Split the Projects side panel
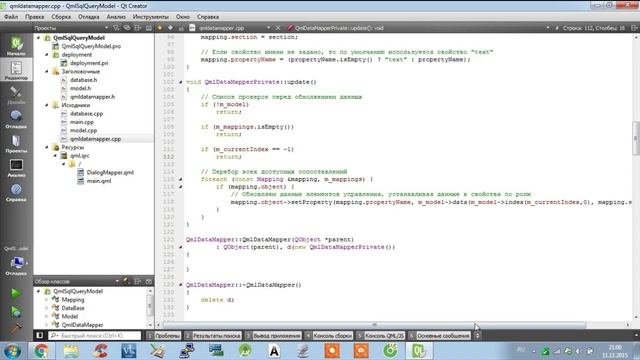This screenshot has height=360, width=640. [138, 28]
